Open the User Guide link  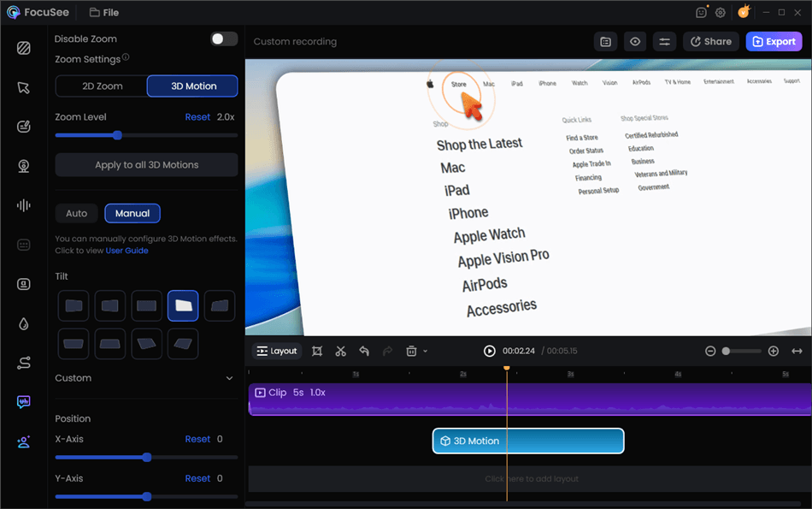coord(127,251)
